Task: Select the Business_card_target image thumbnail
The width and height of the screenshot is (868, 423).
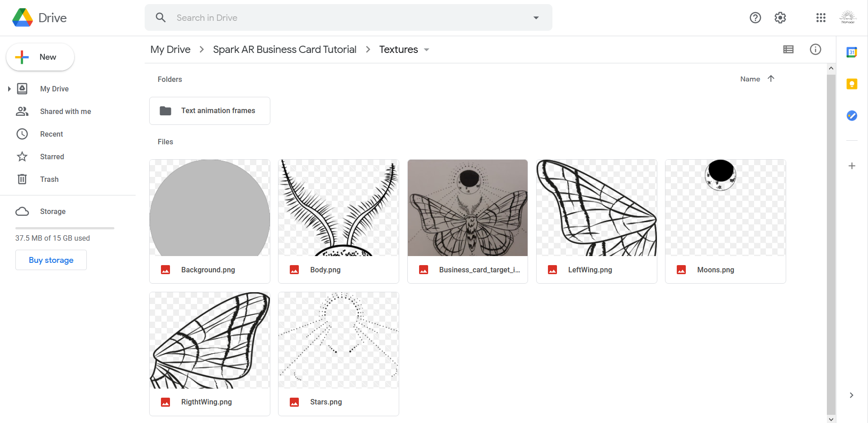Action: [x=467, y=208]
